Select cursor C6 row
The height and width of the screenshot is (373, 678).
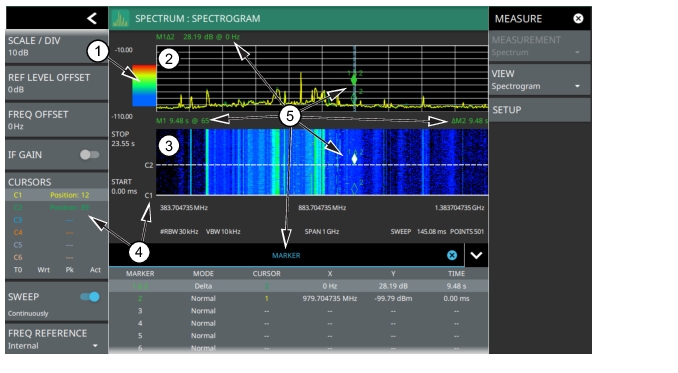(x=57, y=258)
